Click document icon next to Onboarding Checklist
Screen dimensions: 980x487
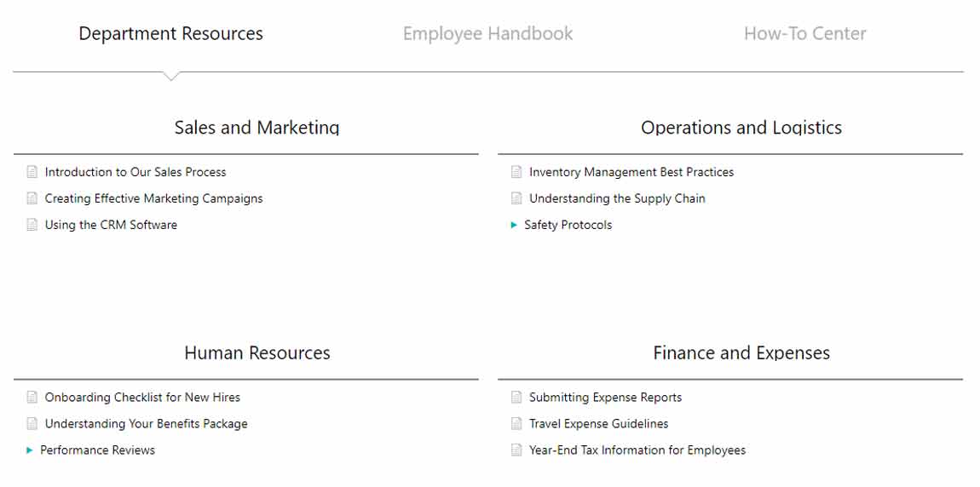pos(32,398)
